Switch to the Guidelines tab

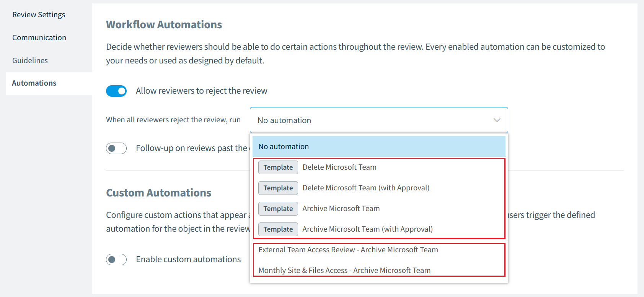pyautogui.click(x=30, y=60)
